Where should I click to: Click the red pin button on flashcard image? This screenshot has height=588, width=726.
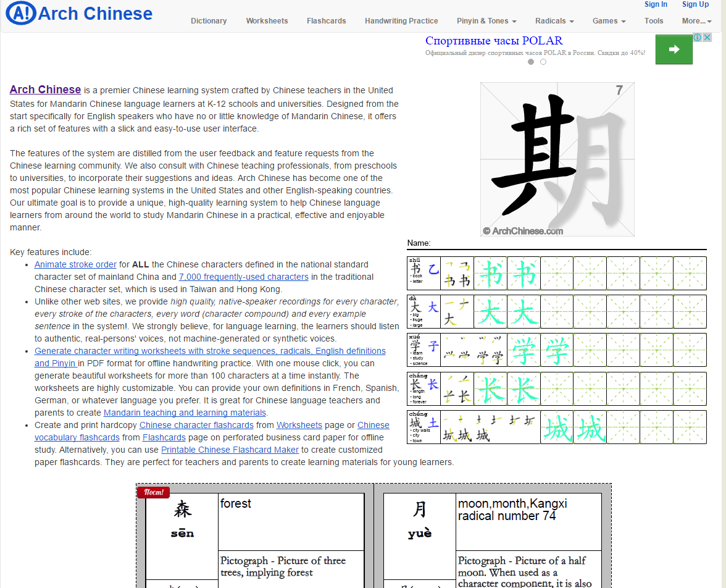click(153, 492)
